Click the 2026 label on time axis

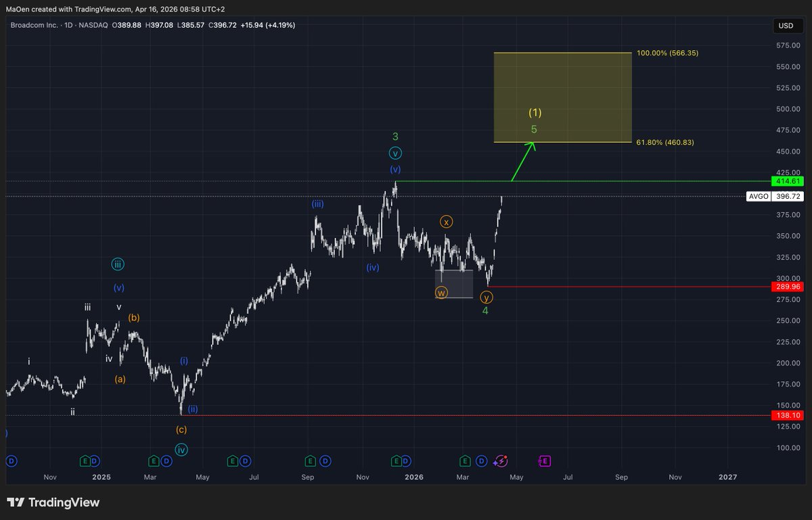click(x=413, y=477)
